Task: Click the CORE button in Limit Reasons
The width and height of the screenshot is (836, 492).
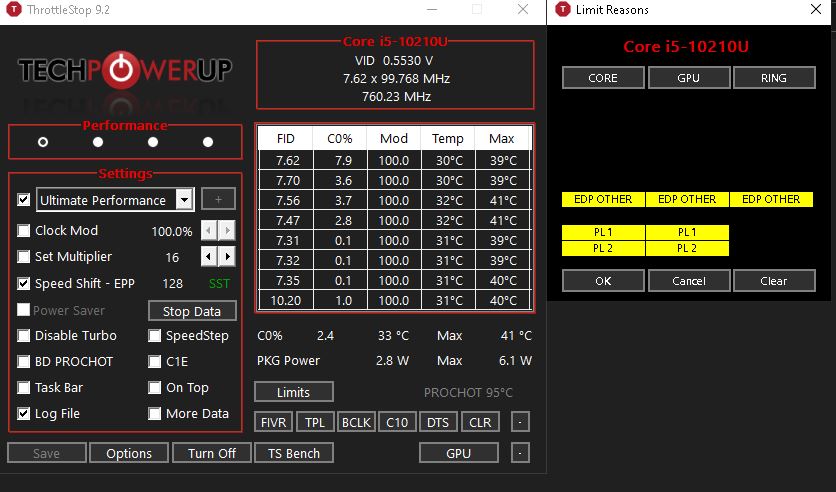Action: 603,78
